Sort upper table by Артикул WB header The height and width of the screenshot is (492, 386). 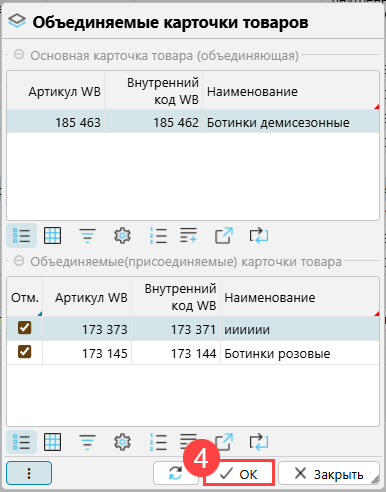[56, 91]
